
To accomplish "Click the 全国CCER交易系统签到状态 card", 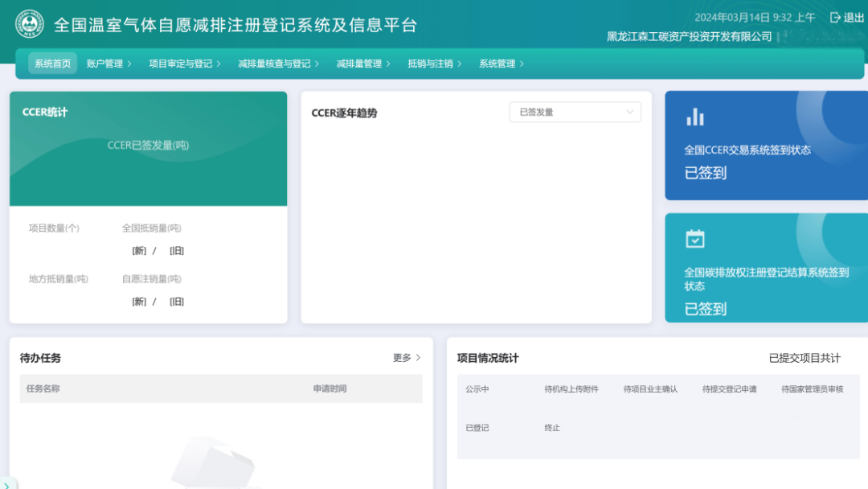I will pos(766,146).
